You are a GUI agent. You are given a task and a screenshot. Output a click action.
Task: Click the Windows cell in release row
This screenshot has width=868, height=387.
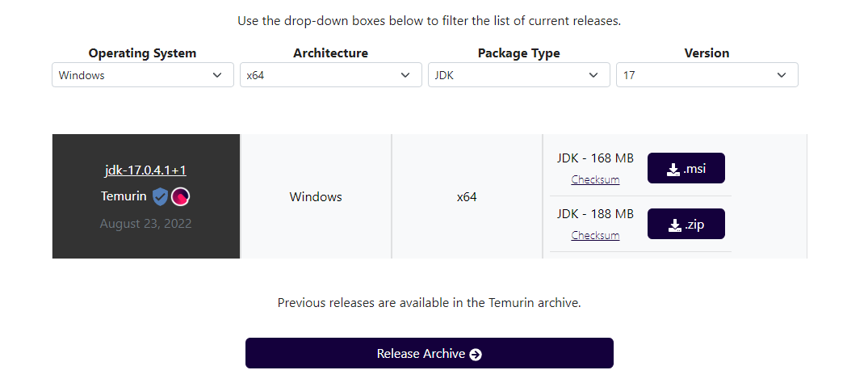[x=316, y=196]
